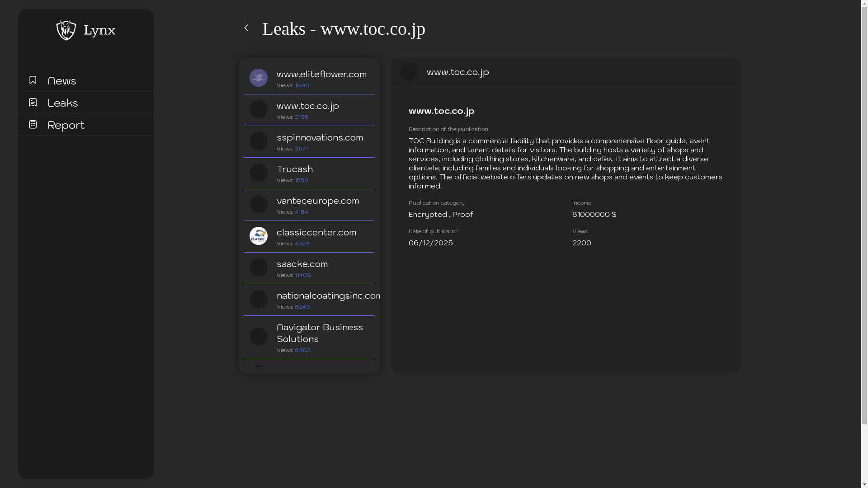This screenshot has height=488, width=868.
Task: Open the Leaks menu item
Action: [x=63, y=103]
